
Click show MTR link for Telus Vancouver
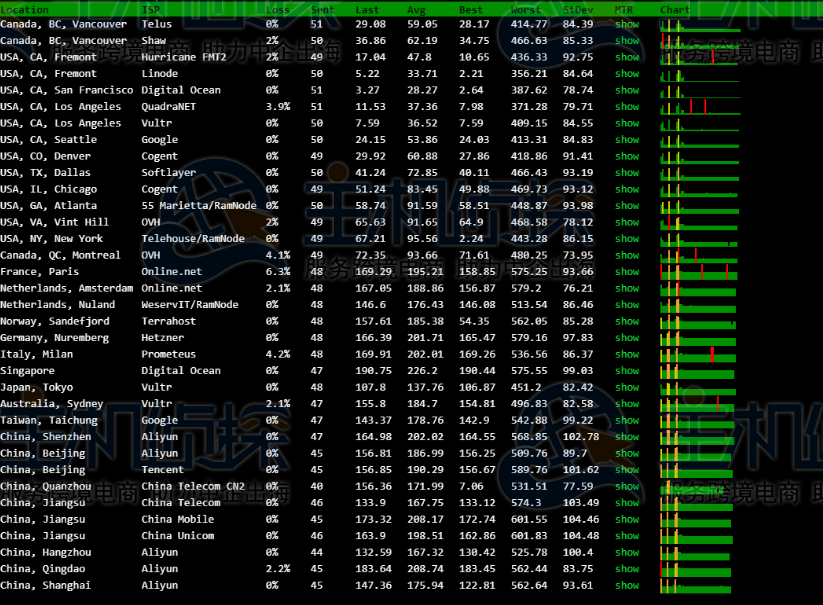627,24
